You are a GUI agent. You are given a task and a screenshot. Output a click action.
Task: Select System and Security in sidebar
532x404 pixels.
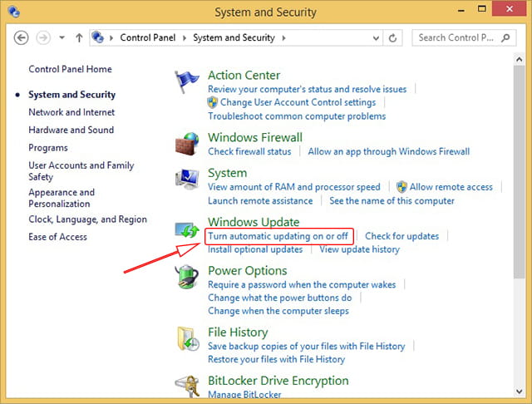click(72, 94)
